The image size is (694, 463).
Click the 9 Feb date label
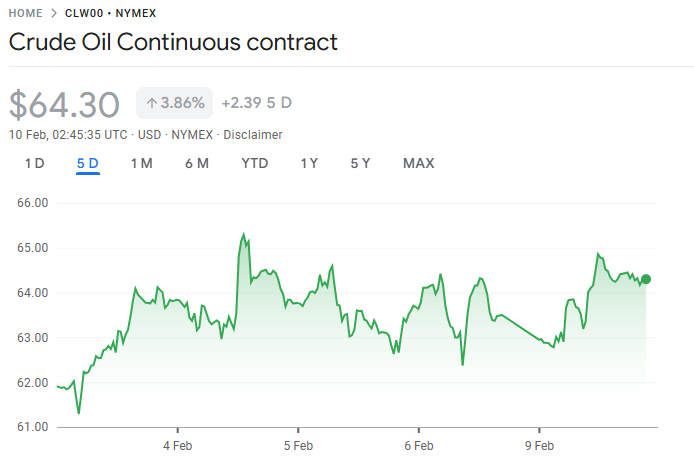(539, 445)
